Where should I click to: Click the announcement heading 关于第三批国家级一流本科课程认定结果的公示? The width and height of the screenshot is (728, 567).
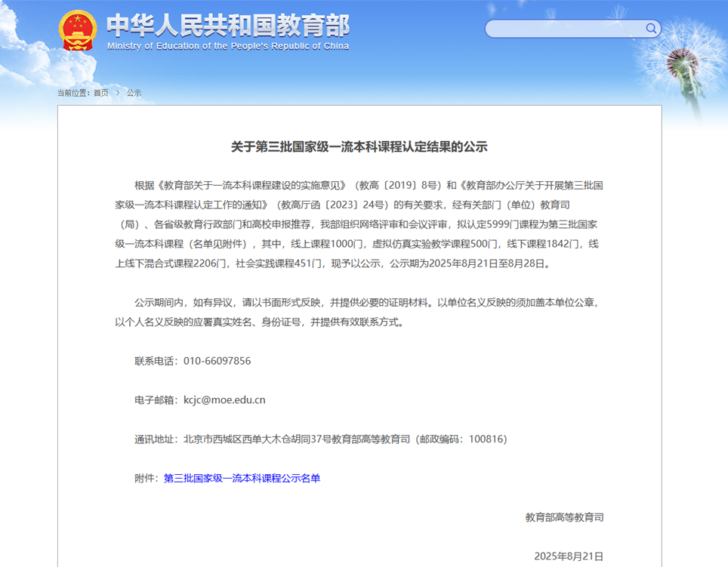pos(359,147)
